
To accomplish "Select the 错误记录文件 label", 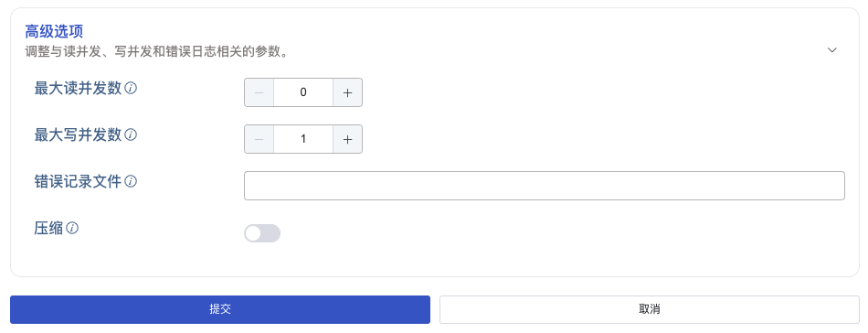I will tap(78, 181).
